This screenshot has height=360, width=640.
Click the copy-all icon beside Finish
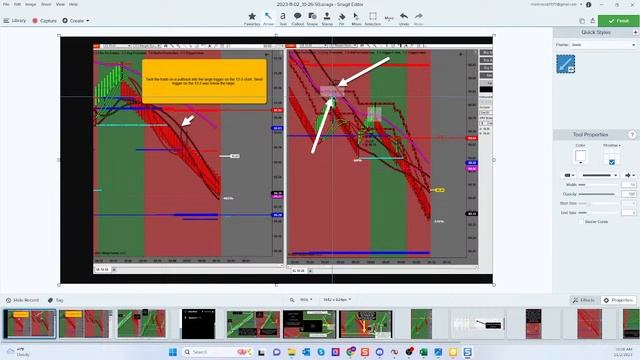582,21
